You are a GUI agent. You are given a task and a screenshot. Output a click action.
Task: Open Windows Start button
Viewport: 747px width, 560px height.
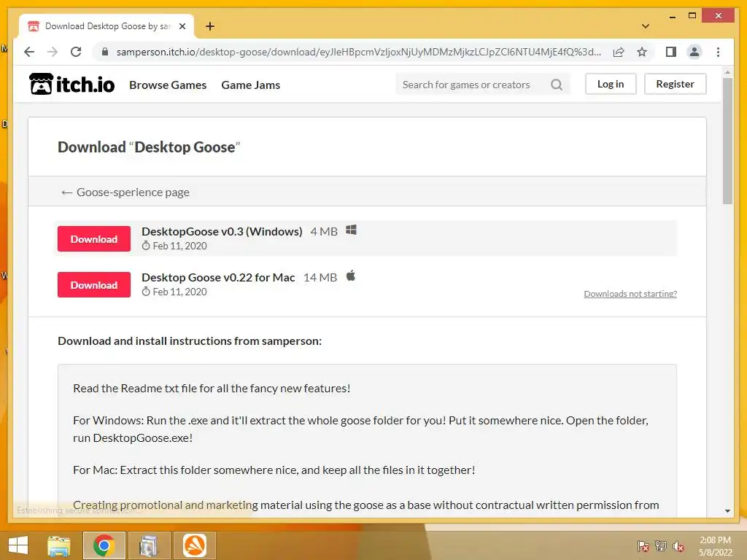18,545
